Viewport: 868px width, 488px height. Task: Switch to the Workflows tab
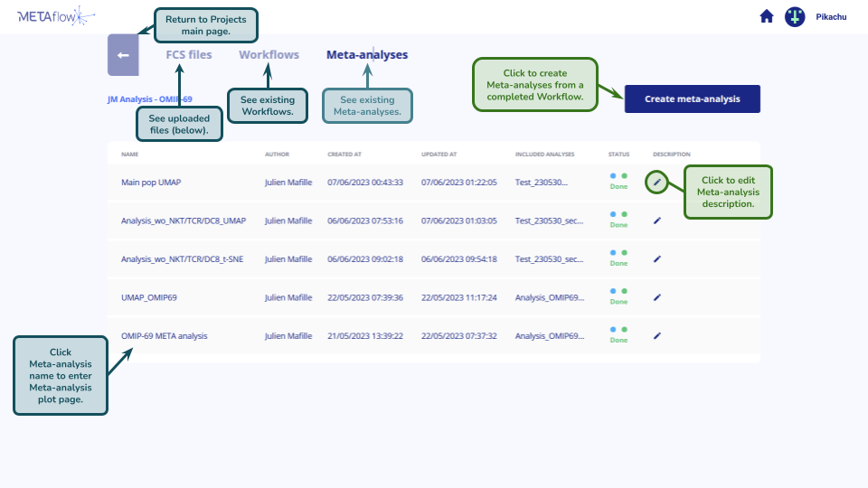click(x=269, y=55)
